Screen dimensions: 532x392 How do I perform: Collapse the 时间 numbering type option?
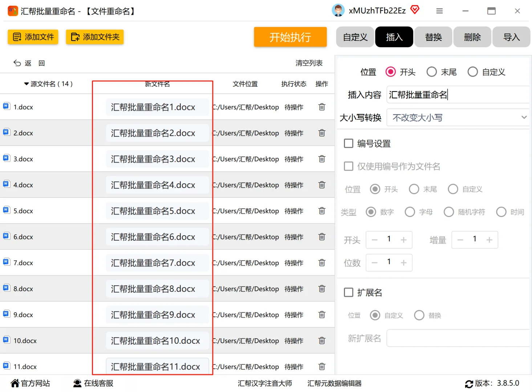coord(501,212)
